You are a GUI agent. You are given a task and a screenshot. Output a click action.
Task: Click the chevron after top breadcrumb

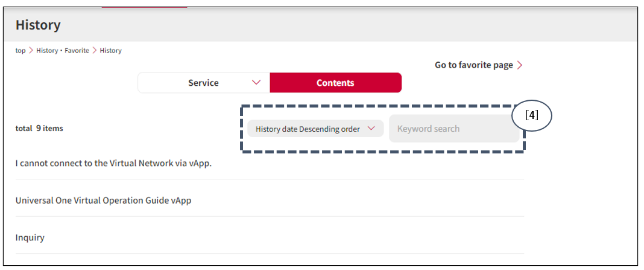point(31,51)
